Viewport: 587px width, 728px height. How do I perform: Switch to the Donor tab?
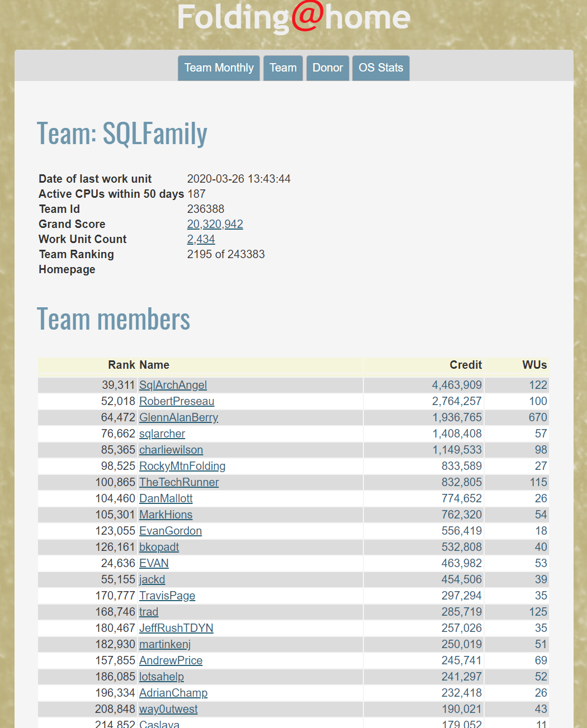[328, 68]
